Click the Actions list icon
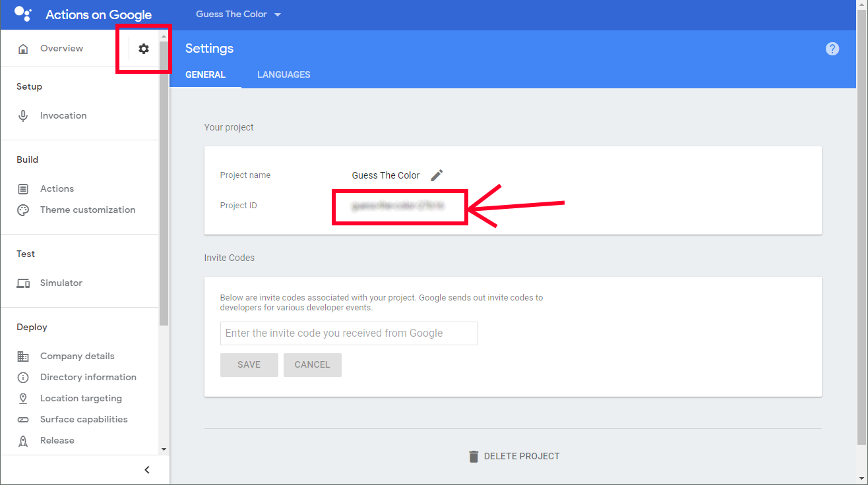Viewport: 868px width, 485px height. pyautogui.click(x=23, y=189)
